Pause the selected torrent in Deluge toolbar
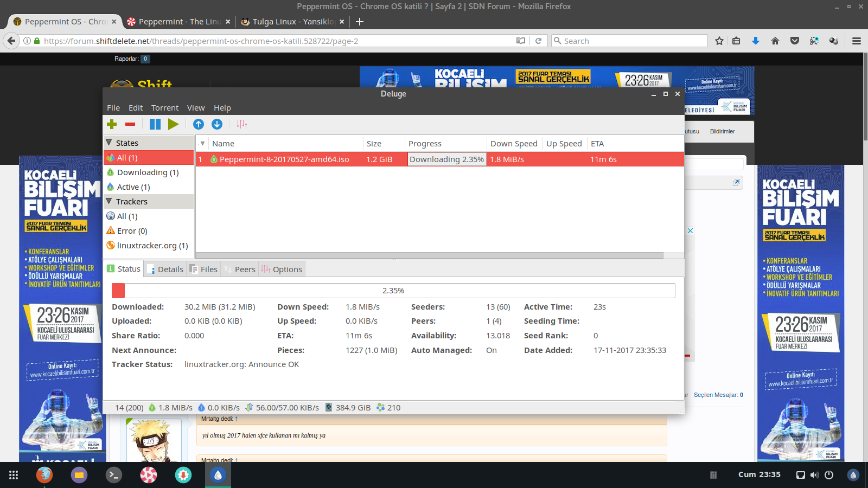The image size is (868, 488). [155, 124]
